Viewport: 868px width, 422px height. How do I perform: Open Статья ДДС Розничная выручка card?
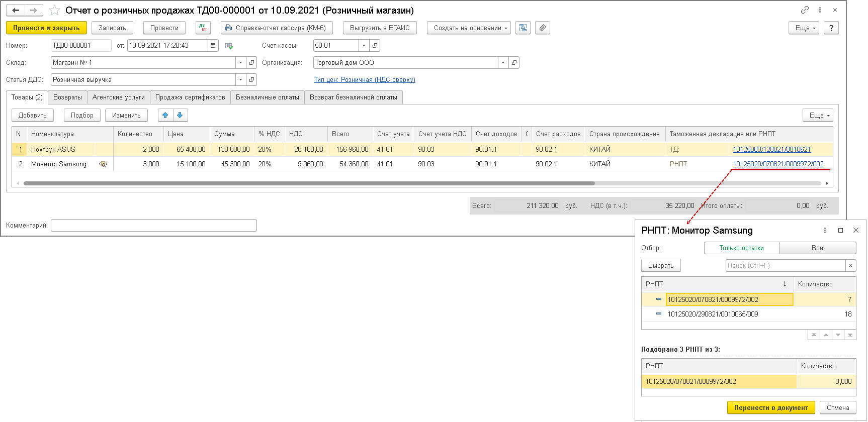[252, 80]
